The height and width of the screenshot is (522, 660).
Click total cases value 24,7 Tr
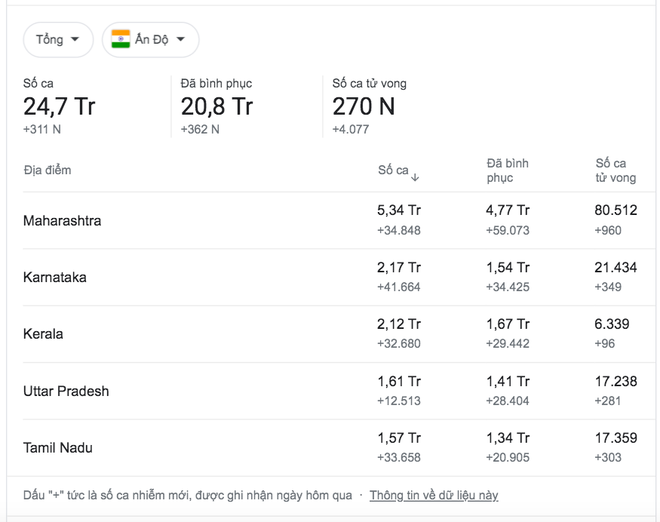(59, 107)
